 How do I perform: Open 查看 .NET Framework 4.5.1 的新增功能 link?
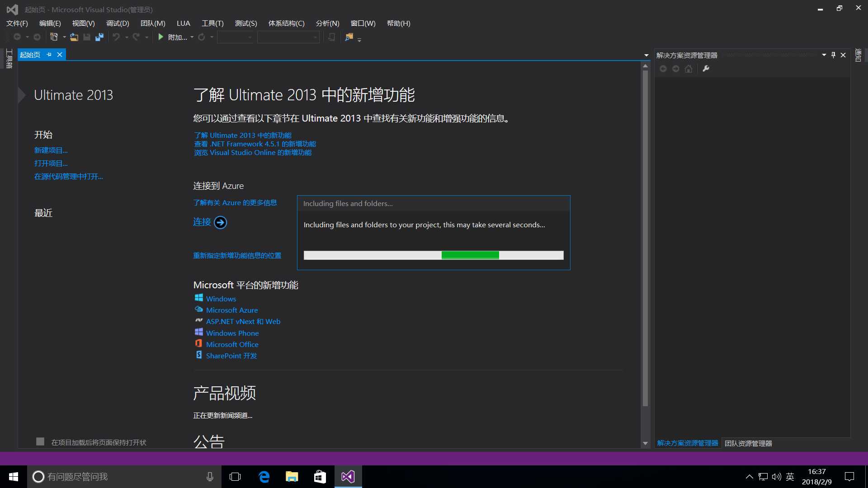pyautogui.click(x=255, y=144)
